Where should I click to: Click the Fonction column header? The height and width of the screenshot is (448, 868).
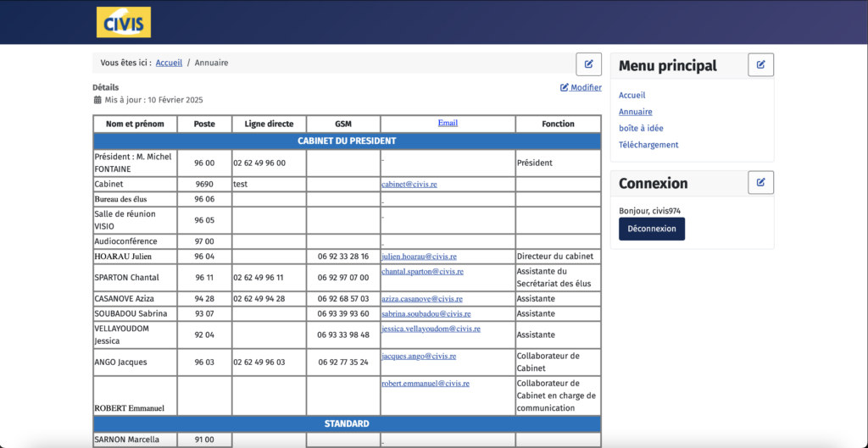click(558, 124)
